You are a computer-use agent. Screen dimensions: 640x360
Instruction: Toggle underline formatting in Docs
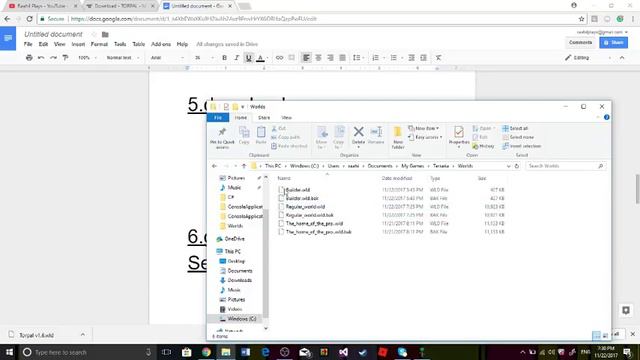click(248, 58)
